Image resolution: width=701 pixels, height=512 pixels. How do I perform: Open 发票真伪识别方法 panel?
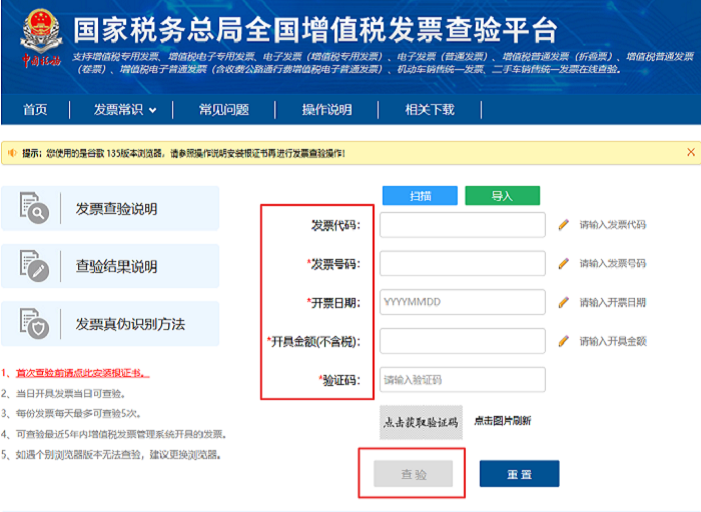pos(110,324)
